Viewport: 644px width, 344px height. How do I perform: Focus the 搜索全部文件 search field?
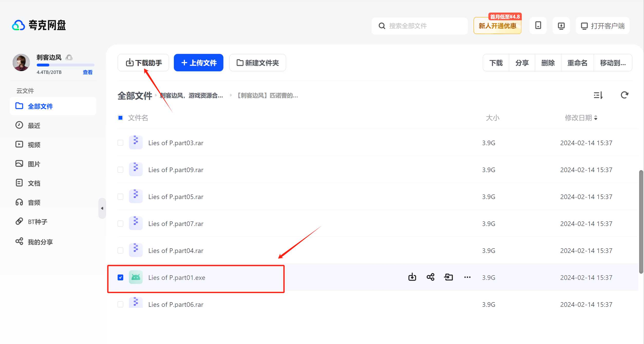420,26
